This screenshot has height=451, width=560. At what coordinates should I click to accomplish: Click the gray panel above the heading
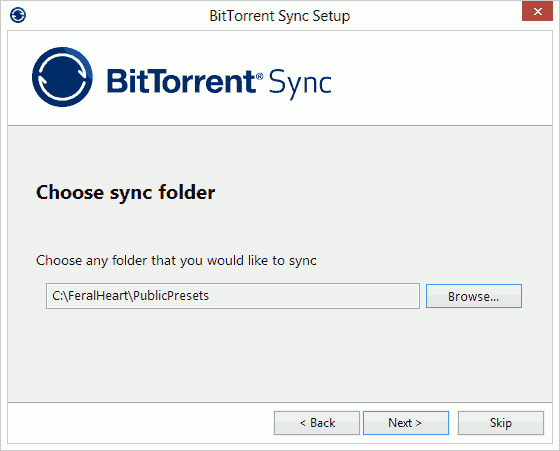[280, 154]
